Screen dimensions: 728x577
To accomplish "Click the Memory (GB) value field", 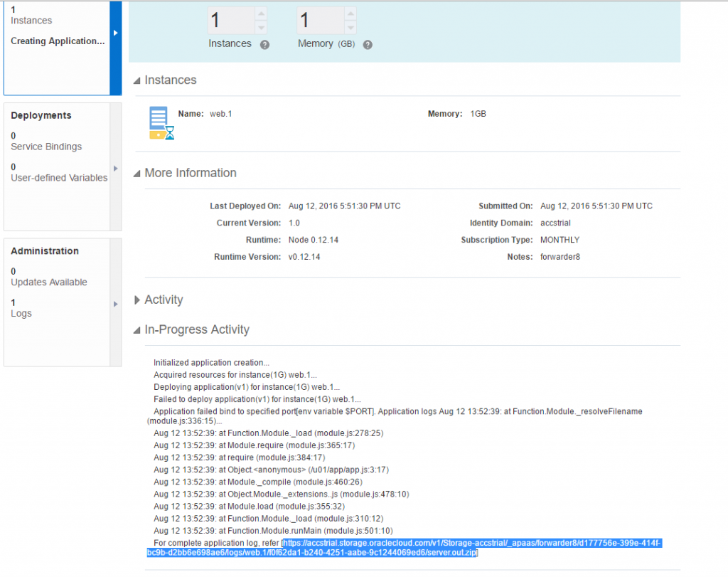I will (318, 20).
